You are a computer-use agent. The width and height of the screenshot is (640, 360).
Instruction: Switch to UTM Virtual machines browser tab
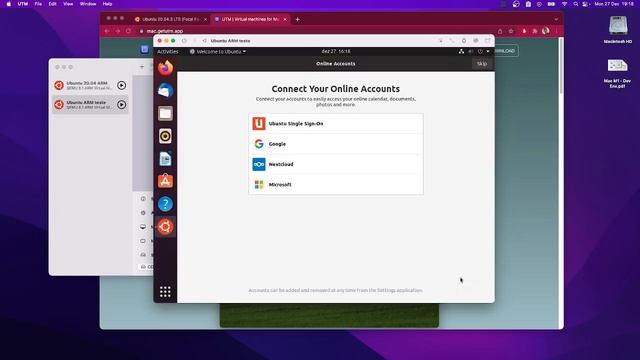pyautogui.click(x=250, y=19)
